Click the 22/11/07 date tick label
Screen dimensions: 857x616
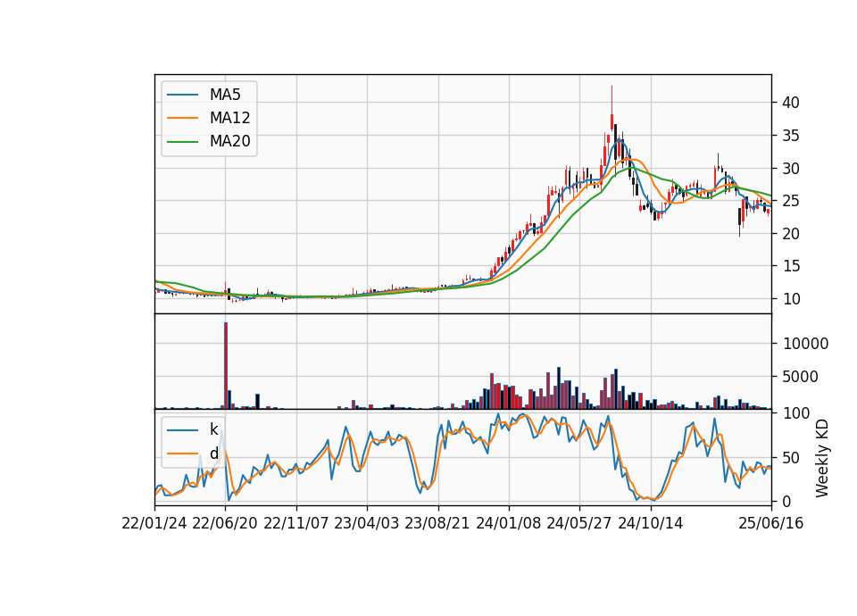tap(296, 524)
